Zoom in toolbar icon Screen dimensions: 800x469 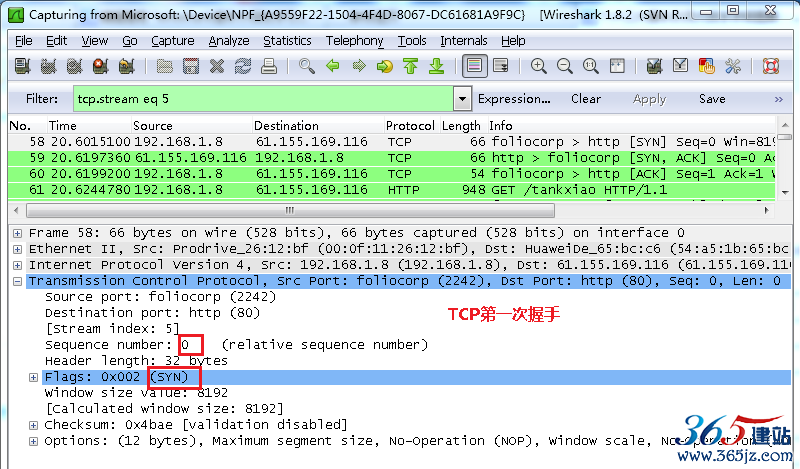click(539, 66)
